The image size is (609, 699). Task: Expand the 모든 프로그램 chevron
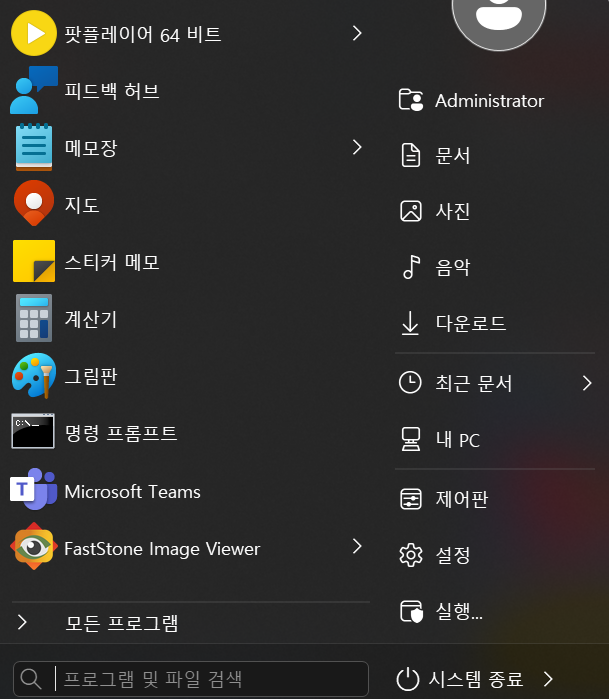pyautogui.click(x=22, y=622)
